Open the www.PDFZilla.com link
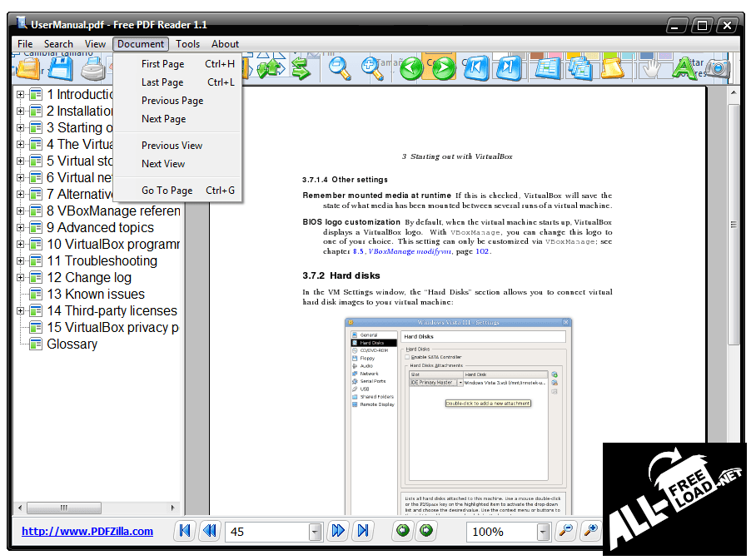The height and width of the screenshot is (560, 751). coord(87,531)
